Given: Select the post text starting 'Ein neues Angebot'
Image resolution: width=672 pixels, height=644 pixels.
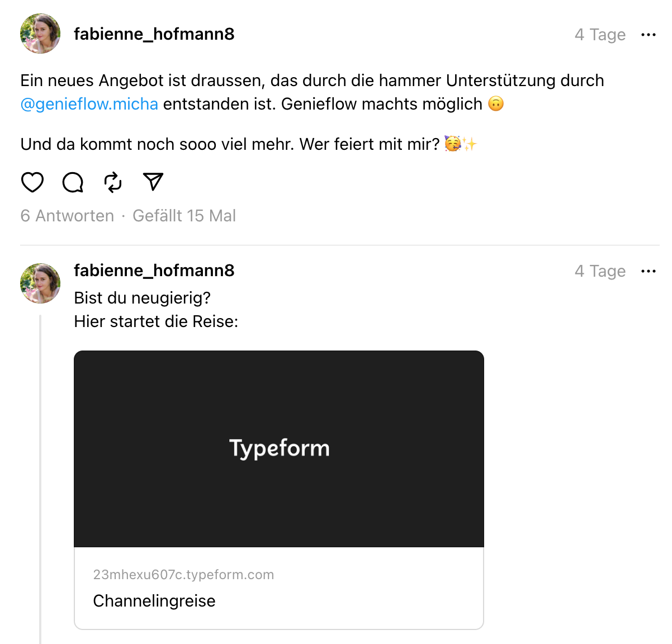Looking at the screenshot, I should [313, 92].
